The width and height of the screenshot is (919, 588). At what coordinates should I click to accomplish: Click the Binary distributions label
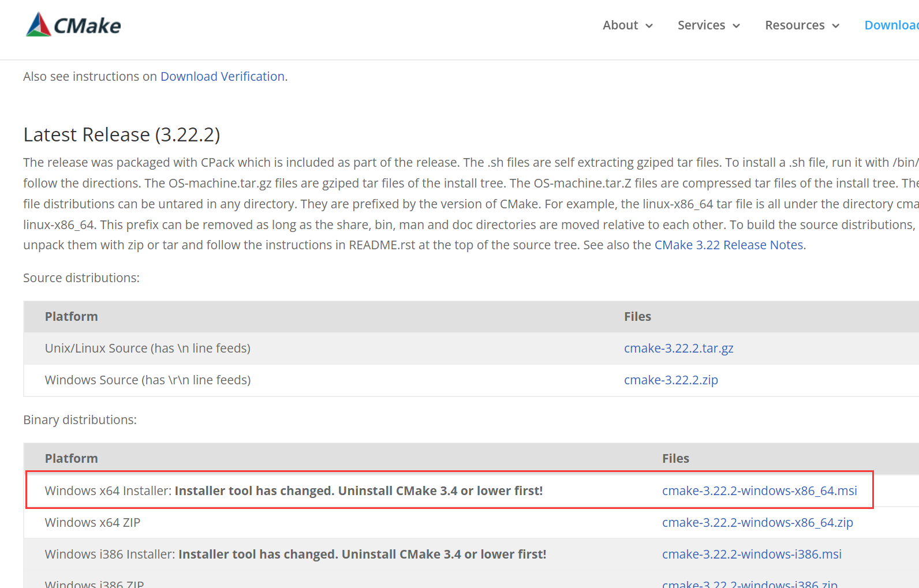pos(80,420)
